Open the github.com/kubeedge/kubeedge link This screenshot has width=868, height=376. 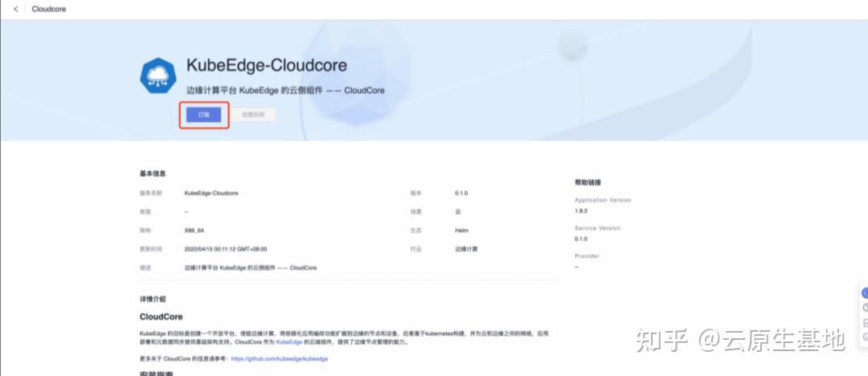280,359
